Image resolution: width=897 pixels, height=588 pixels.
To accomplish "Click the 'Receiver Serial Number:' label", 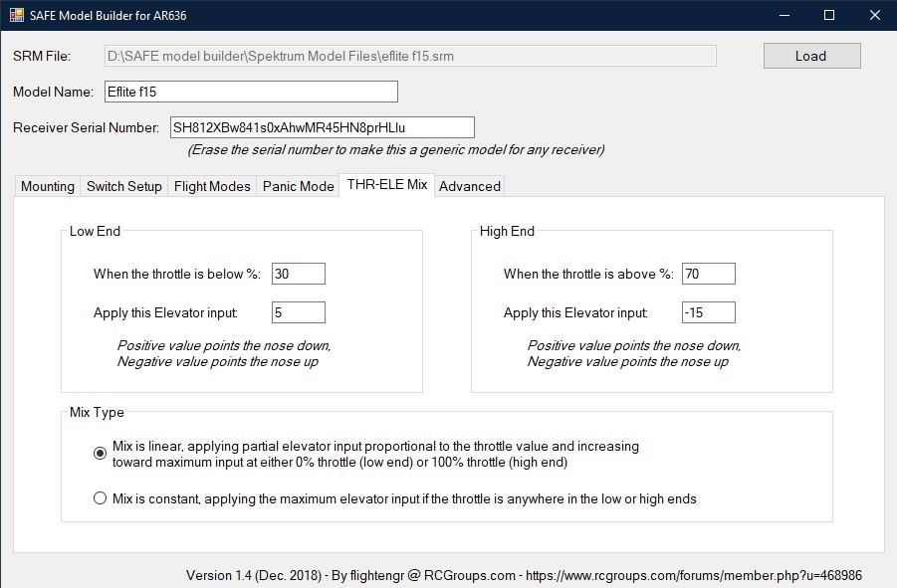I will coord(86,127).
